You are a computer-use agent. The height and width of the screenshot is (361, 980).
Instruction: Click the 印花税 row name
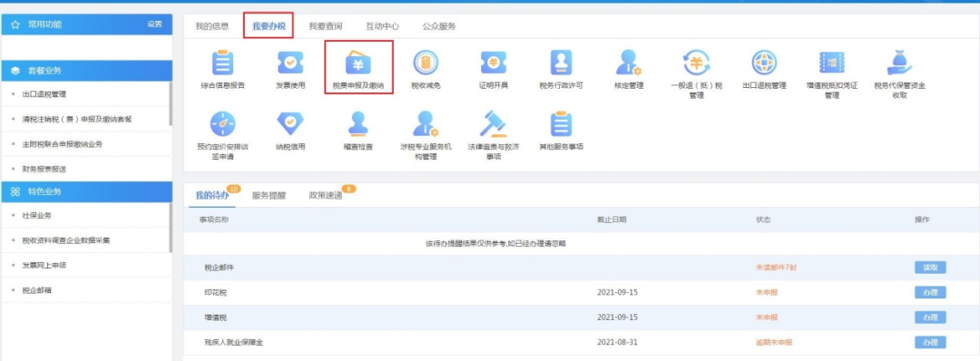tap(216, 292)
